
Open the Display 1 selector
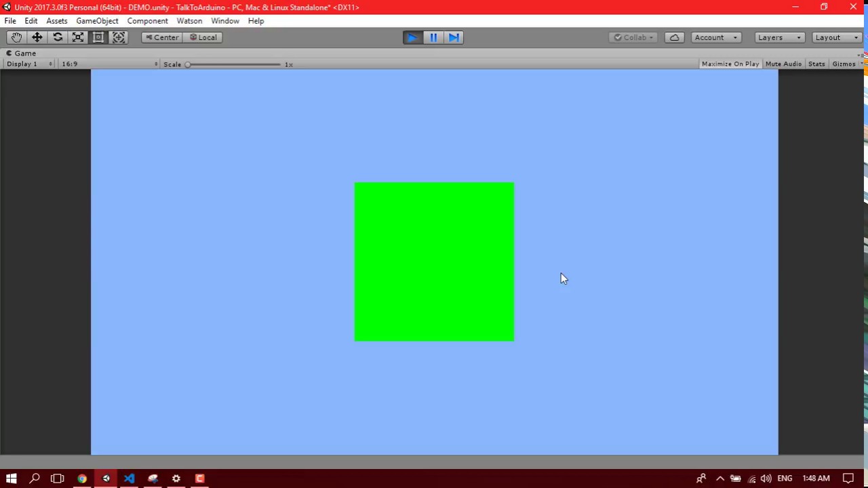click(29, 64)
